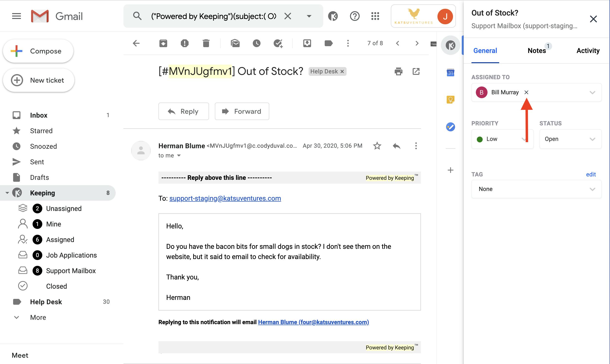Report this email as spam
The height and width of the screenshot is (364, 610).
184,43
